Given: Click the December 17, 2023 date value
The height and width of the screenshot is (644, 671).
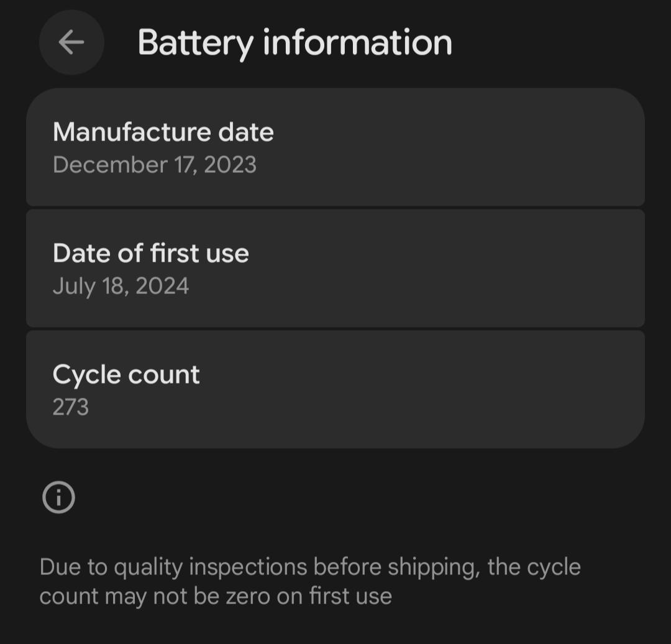Looking at the screenshot, I should [154, 165].
